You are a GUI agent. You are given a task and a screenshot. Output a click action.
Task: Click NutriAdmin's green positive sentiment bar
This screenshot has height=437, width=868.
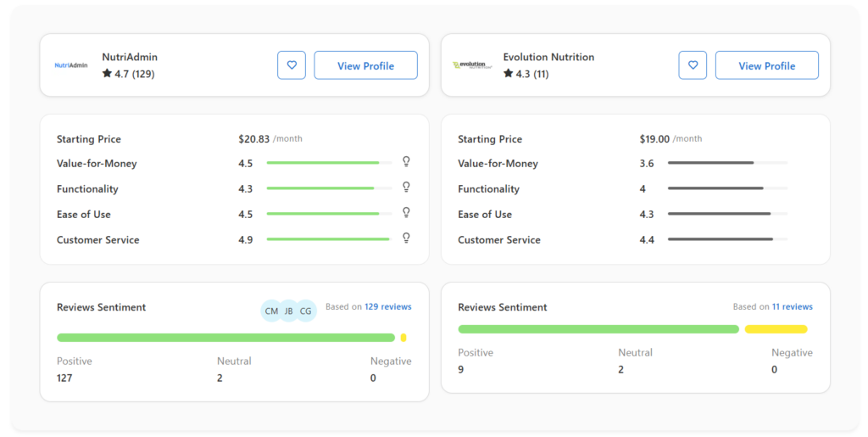tap(225, 338)
